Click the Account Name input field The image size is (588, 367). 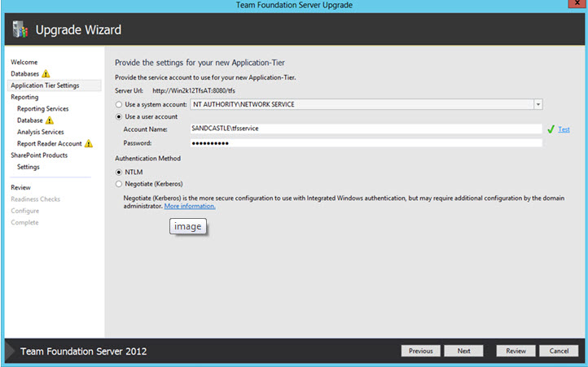[366, 129]
